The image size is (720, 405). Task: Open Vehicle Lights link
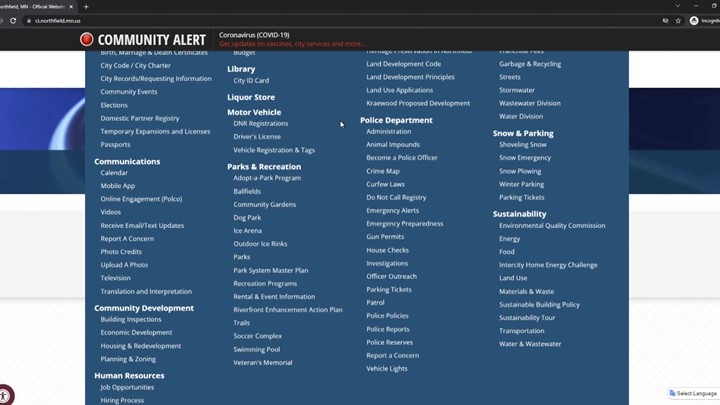click(x=387, y=369)
